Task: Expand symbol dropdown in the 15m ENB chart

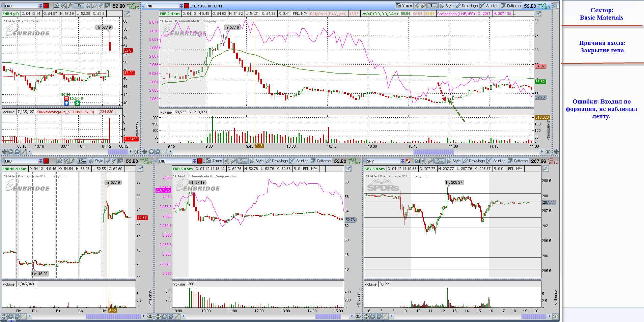Action: point(41,161)
